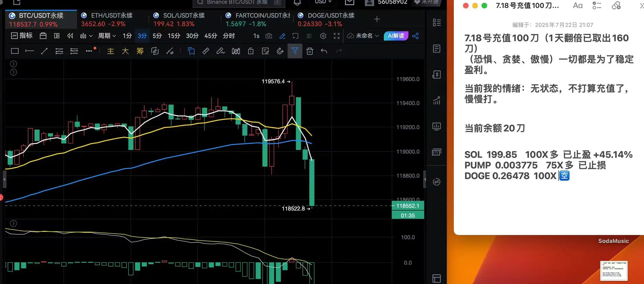Image resolution: width=644 pixels, height=284 pixels.
Task: Add a new symbol tab with the plus
Action: [x=377, y=19]
